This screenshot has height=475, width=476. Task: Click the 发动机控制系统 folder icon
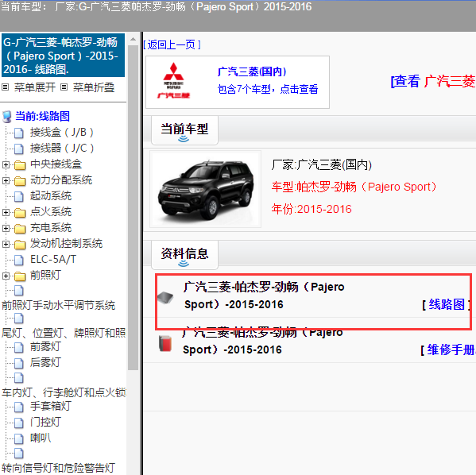coord(20,244)
